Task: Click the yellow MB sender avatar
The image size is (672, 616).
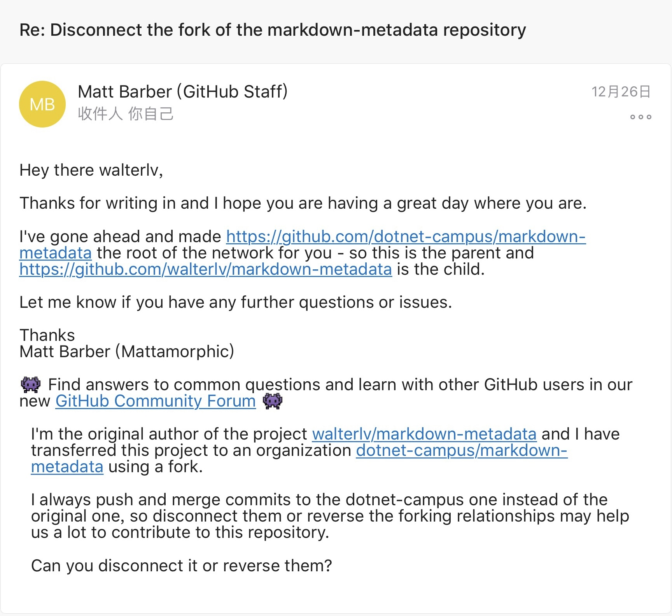Action: [42, 104]
